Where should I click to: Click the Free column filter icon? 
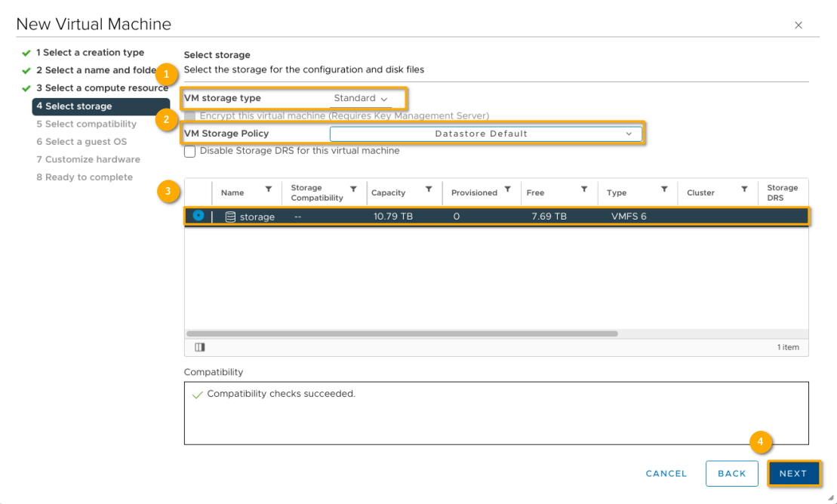coord(584,190)
